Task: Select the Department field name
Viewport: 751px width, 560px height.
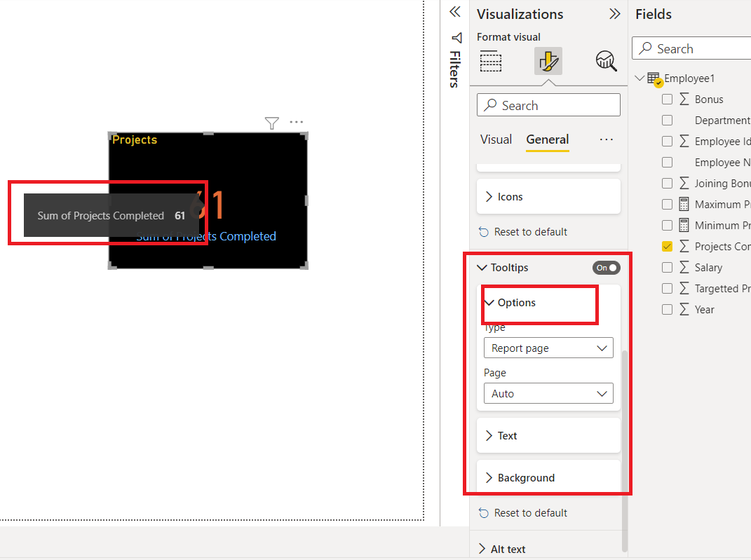Action: tap(723, 120)
